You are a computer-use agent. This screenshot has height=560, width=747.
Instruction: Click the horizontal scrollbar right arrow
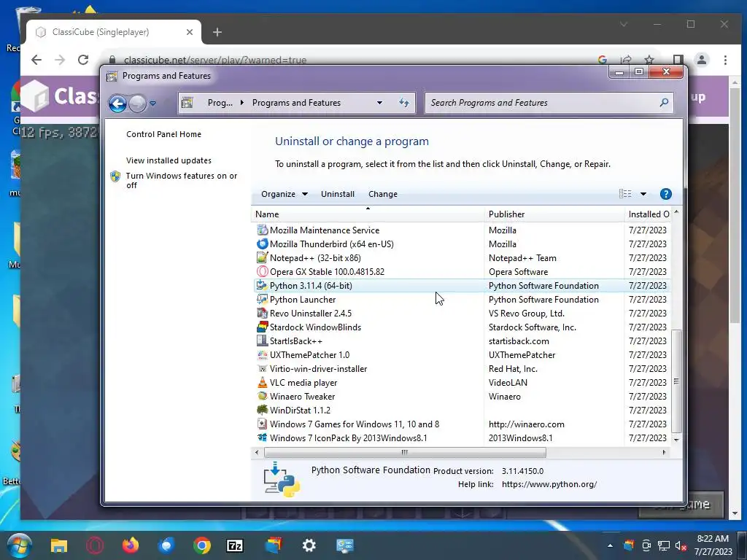pos(664,452)
